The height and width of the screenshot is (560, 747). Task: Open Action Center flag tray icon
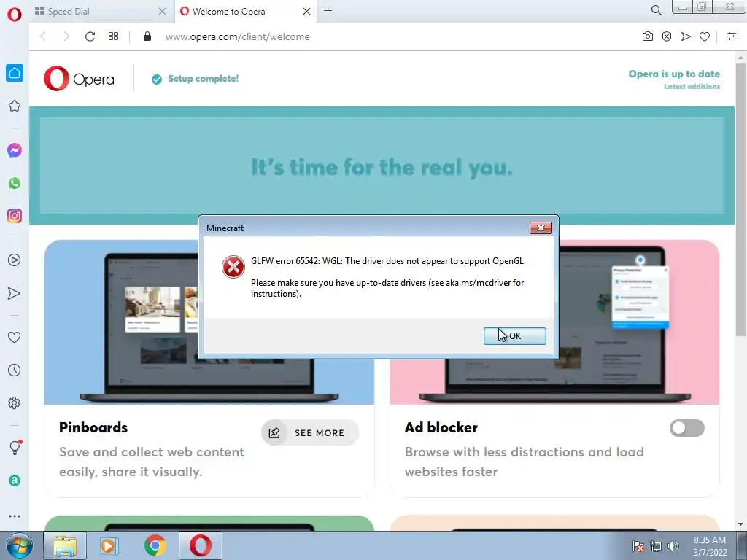coord(638,546)
